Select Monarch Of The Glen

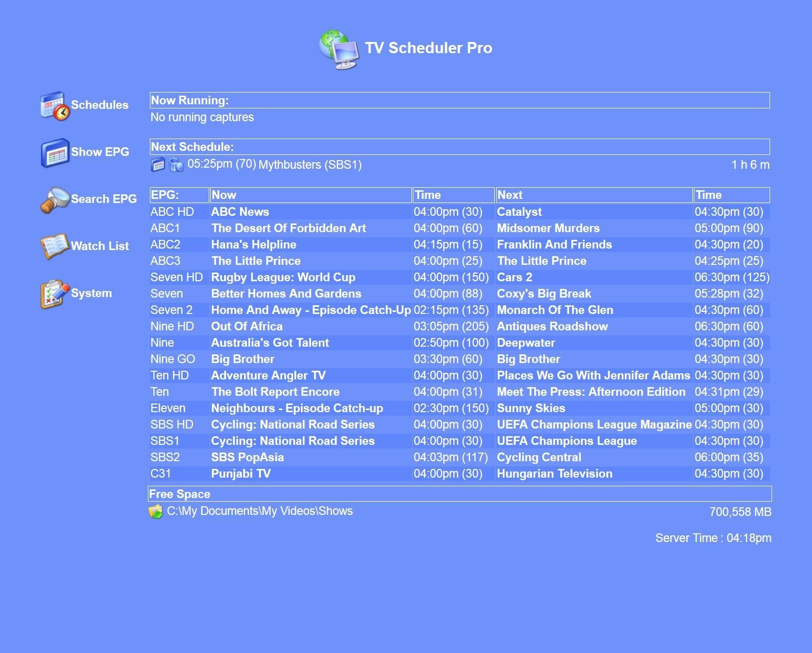pos(555,310)
